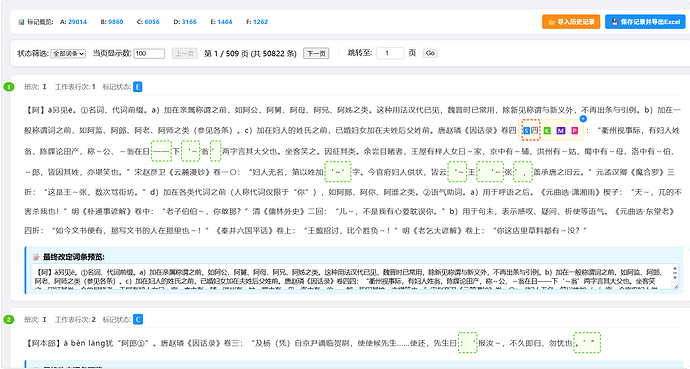Select the blue S tag icon
690x369 pixels.
[x=526, y=131]
